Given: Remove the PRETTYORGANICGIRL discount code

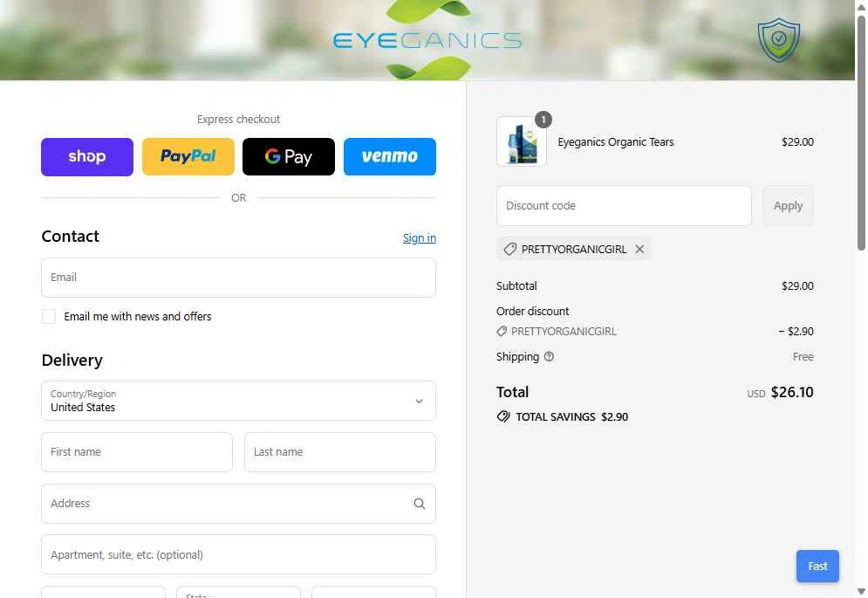Looking at the screenshot, I should (x=639, y=250).
